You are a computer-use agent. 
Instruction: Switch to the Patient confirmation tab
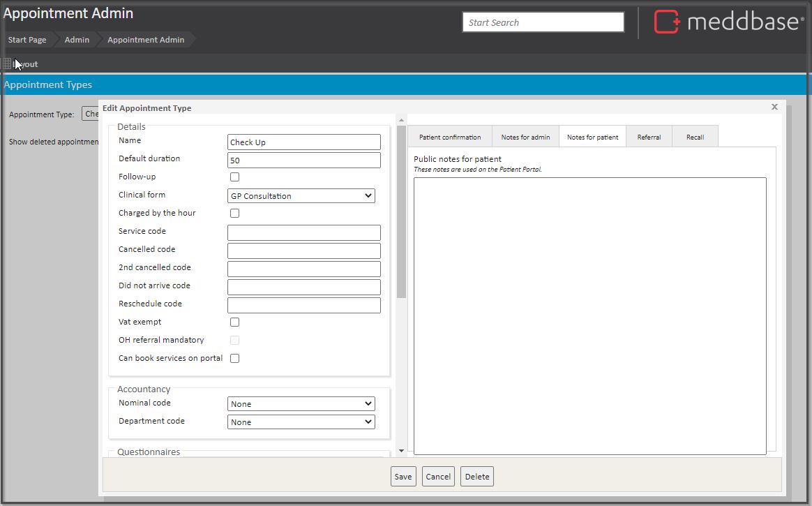click(x=450, y=137)
